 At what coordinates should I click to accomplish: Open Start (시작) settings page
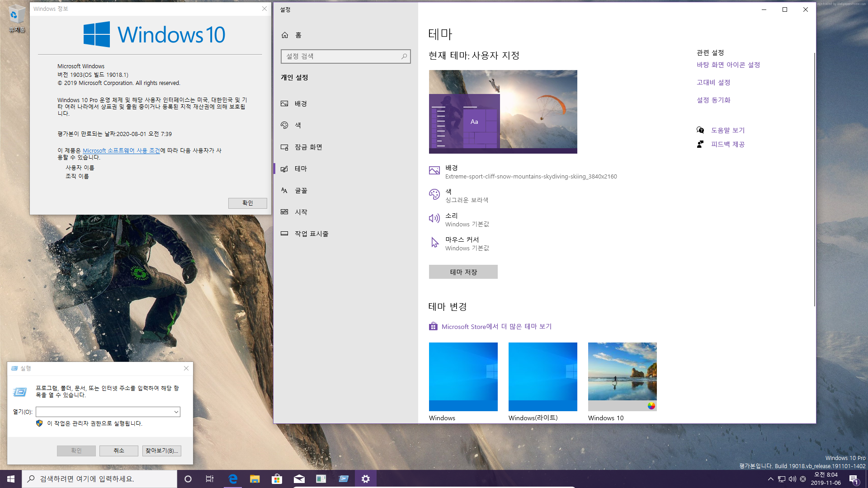pos(345,212)
